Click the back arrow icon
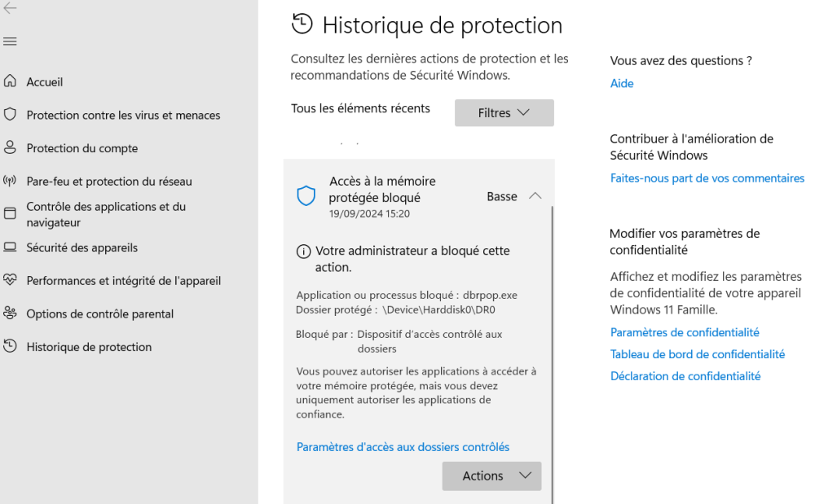Image resolution: width=815 pixels, height=504 pixels. click(10, 7)
